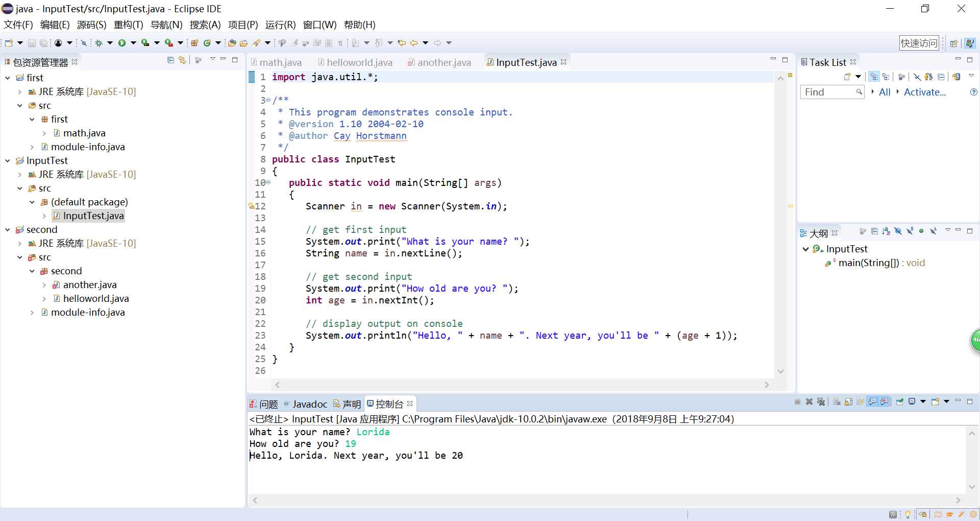The image size is (980, 521).
Task: Click Collapse All in Package Explorer
Action: click(170, 60)
